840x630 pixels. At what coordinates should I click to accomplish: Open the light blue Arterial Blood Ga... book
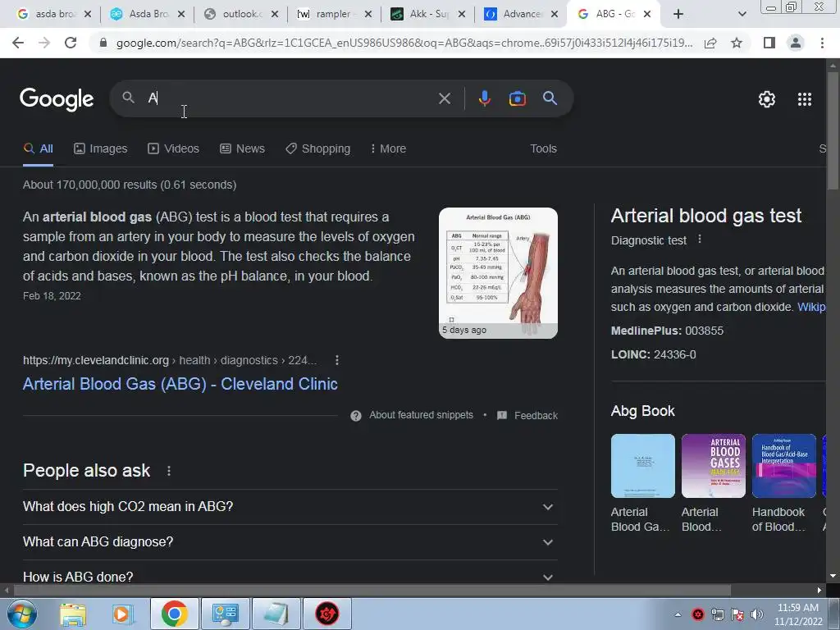click(x=643, y=466)
